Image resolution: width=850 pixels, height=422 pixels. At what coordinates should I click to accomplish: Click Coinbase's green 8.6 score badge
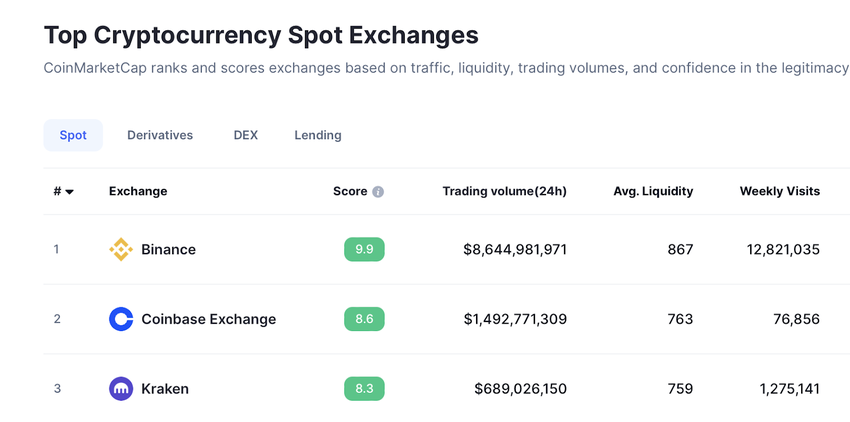[364, 319]
